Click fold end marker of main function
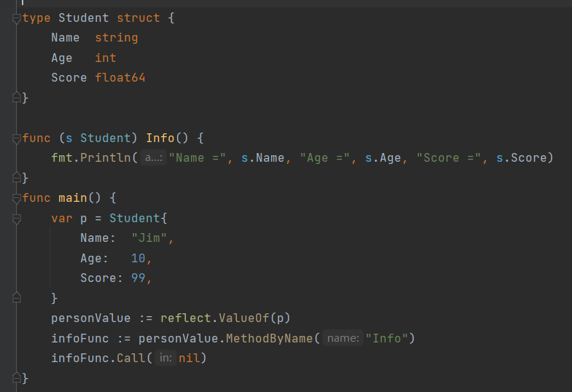This screenshot has height=392, width=572. [17, 377]
